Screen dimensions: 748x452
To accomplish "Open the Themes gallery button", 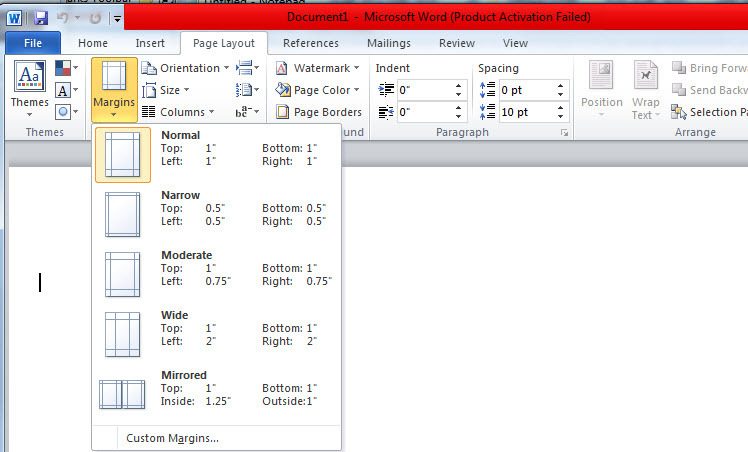I will point(30,89).
